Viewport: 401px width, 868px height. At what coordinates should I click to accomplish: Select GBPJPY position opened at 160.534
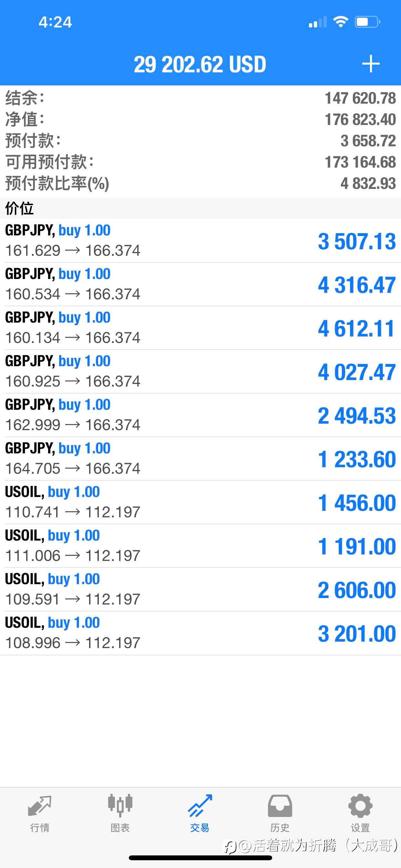pyautogui.click(x=200, y=284)
